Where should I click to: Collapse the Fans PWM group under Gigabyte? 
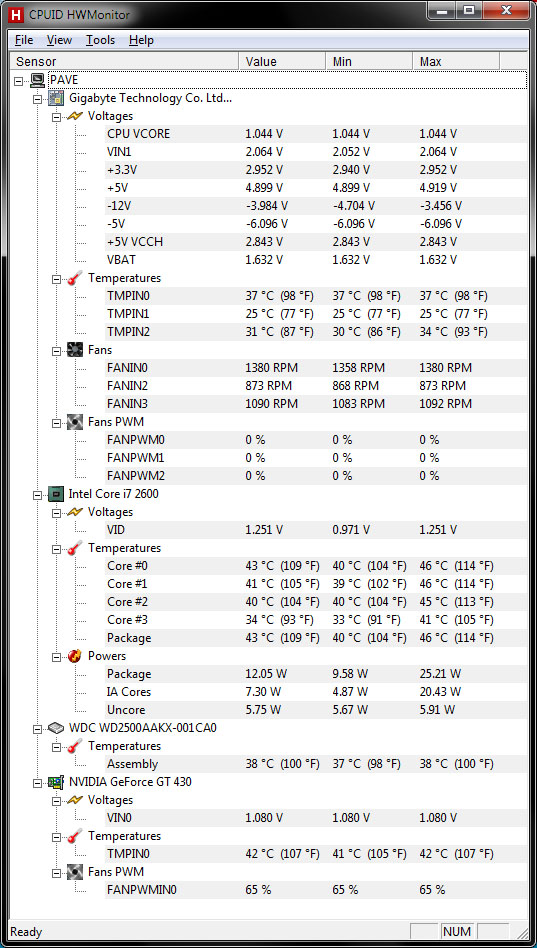click(56, 422)
